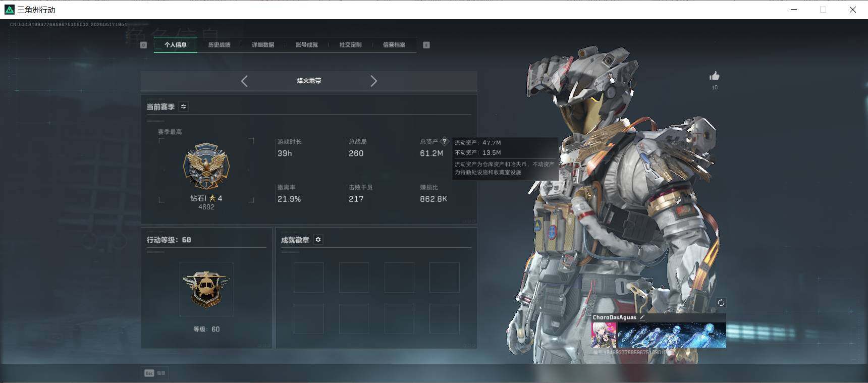The width and height of the screenshot is (868, 383).
Task: Click the rotate character refresh icon
Action: 721,303
